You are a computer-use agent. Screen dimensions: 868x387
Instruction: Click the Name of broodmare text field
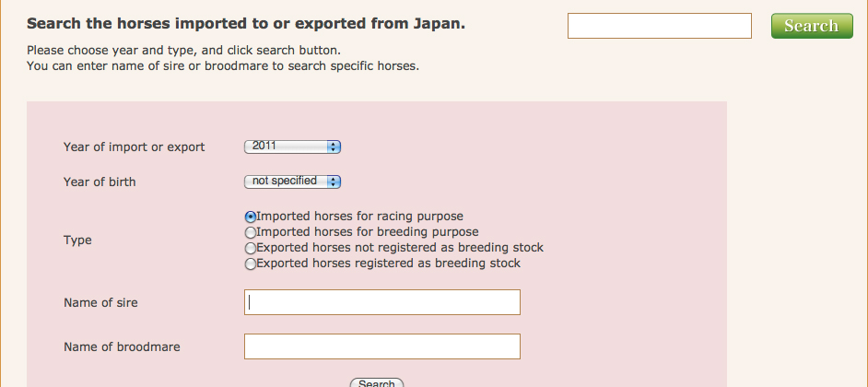[382, 346]
